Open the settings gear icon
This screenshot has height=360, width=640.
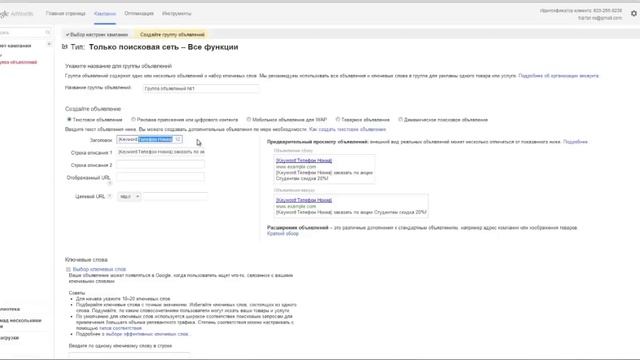pos(634,13)
